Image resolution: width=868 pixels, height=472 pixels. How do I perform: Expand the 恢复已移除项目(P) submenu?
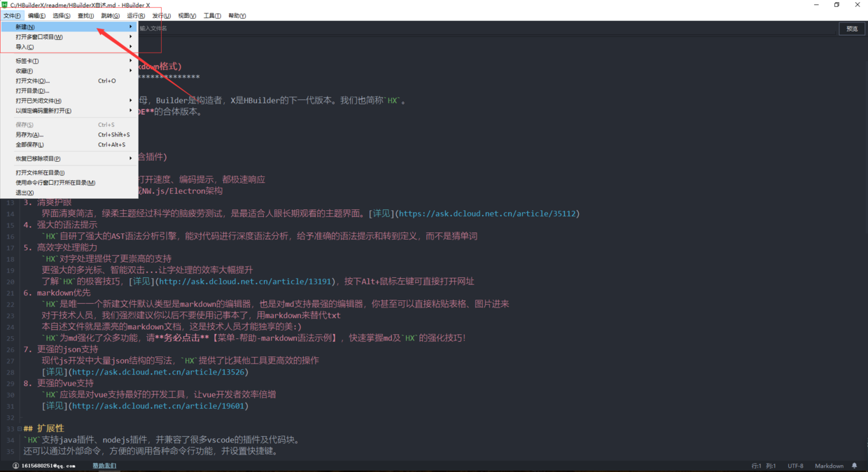[x=69, y=158]
